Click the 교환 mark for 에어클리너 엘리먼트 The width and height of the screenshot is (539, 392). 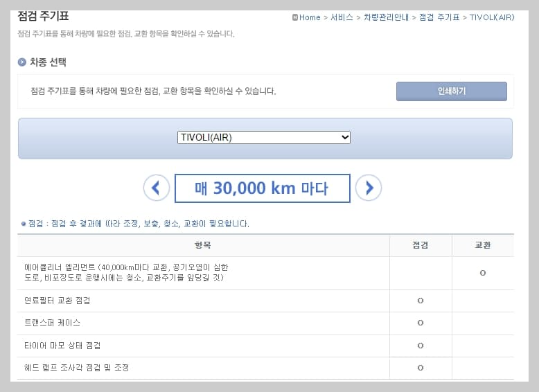(483, 273)
